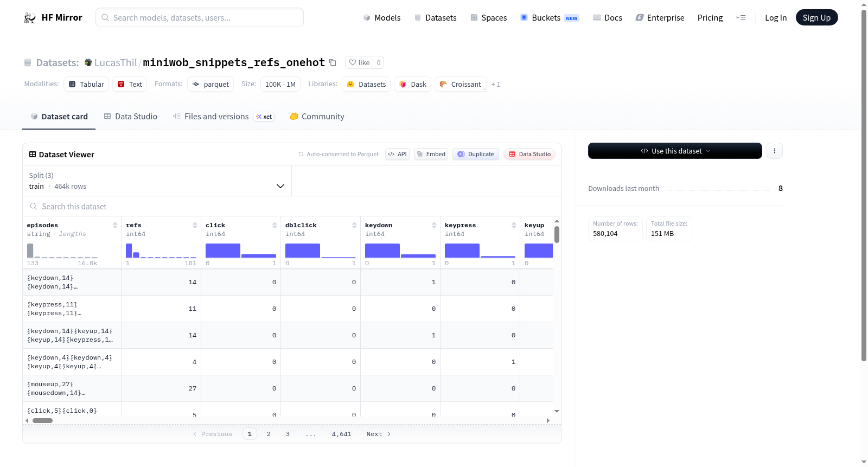Open the Docs menu item
868x467 pixels.
tap(607, 18)
